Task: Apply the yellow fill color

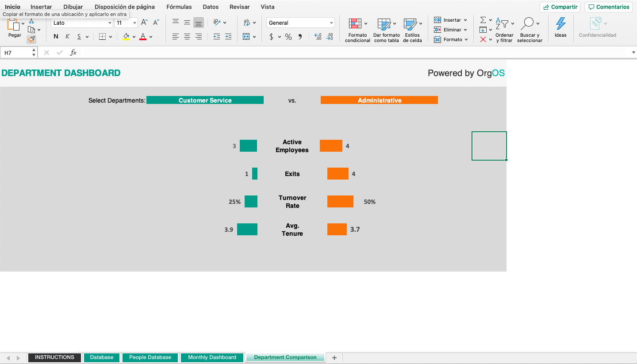Action: tap(126, 37)
